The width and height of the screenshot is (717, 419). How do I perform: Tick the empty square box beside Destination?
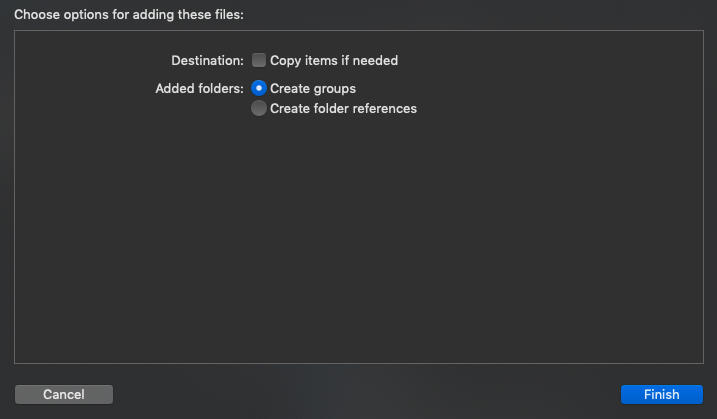pos(259,60)
